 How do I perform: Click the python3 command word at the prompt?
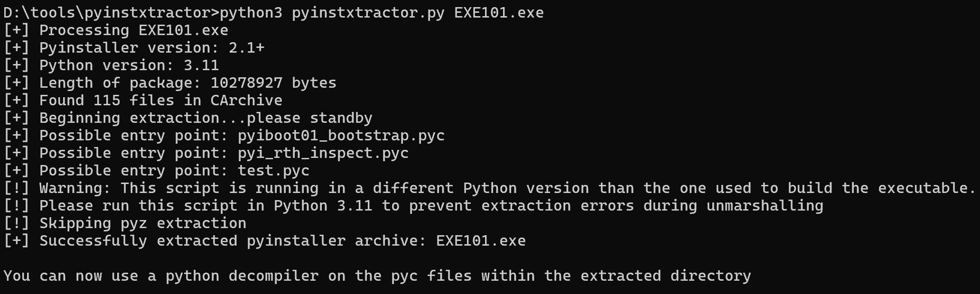click(x=251, y=13)
